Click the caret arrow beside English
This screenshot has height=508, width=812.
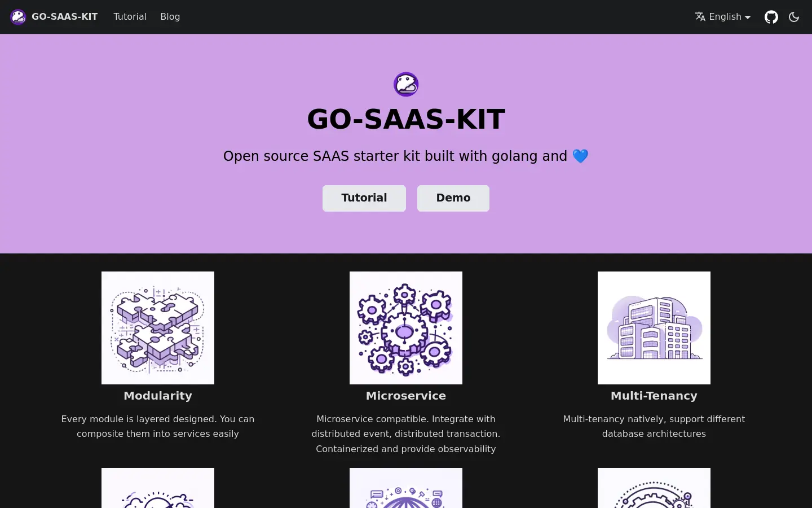click(748, 17)
